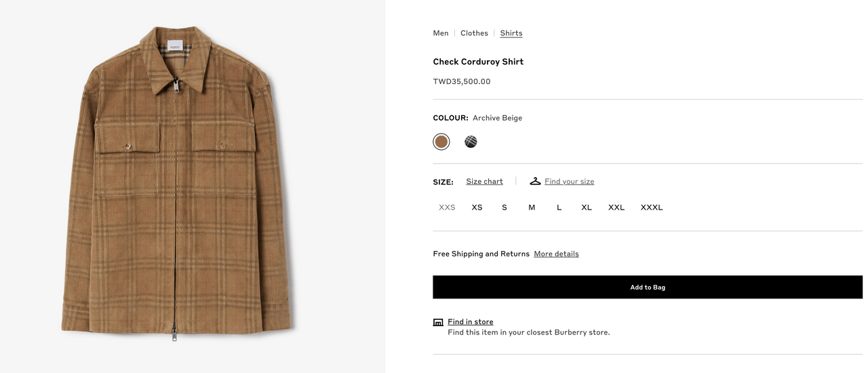Select the Archive Beige colour swatch
Screen dimensions: 868x373
coord(441,142)
